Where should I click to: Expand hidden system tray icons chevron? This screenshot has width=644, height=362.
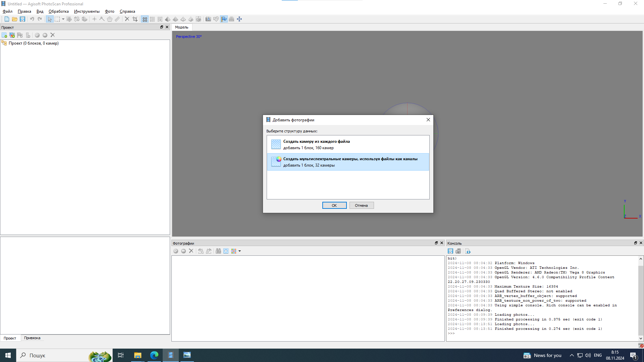[572, 355]
